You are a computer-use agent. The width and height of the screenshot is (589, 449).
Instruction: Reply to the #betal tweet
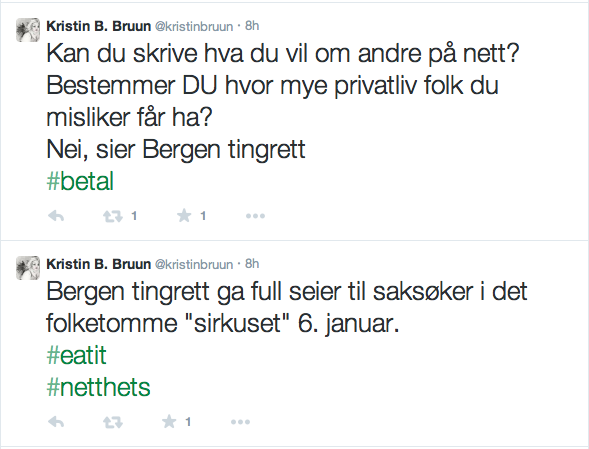coord(56,216)
